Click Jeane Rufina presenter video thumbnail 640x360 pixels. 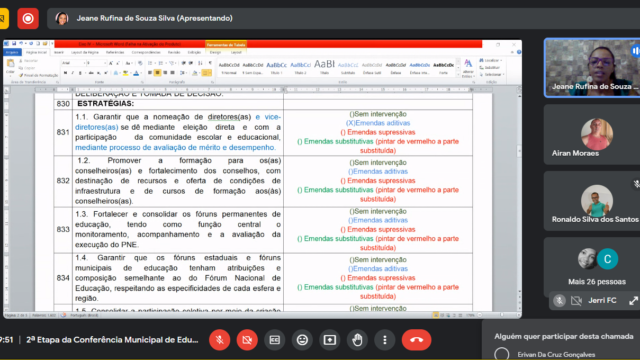point(593,68)
